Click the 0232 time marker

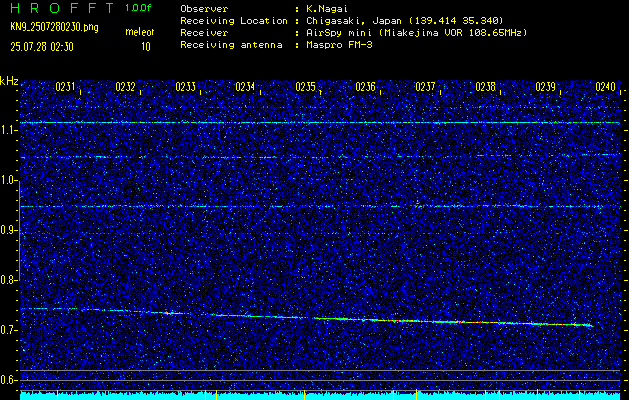(126, 87)
